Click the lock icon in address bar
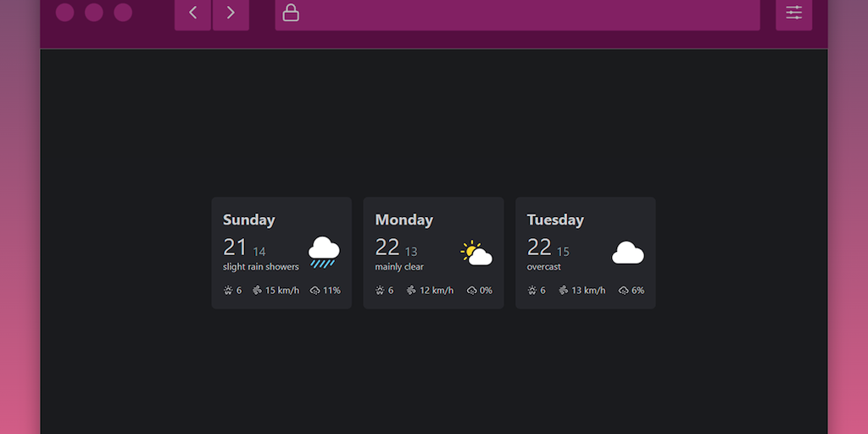This screenshot has width=868, height=434. coord(291,13)
